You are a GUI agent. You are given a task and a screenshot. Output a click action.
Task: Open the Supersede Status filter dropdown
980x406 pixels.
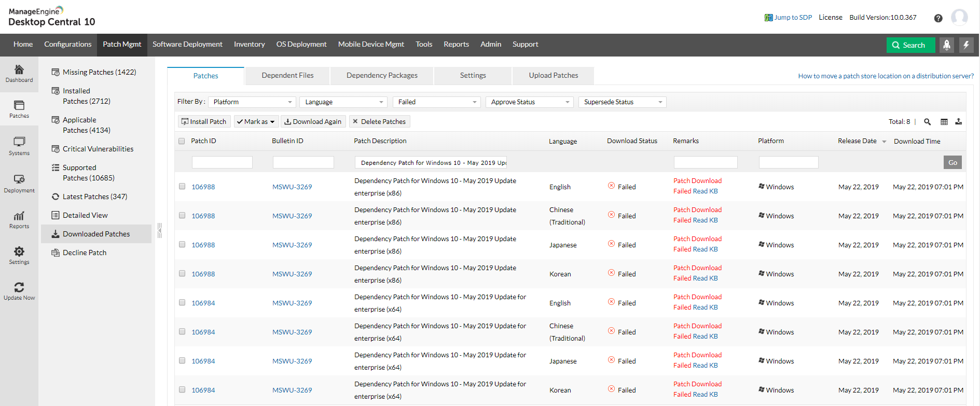[x=623, y=102]
